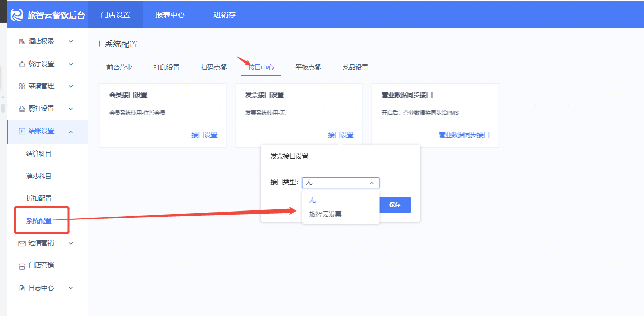The width and height of the screenshot is (644, 316).
Task: Open the 报表中心 top tab
Action: coord(170,15)
